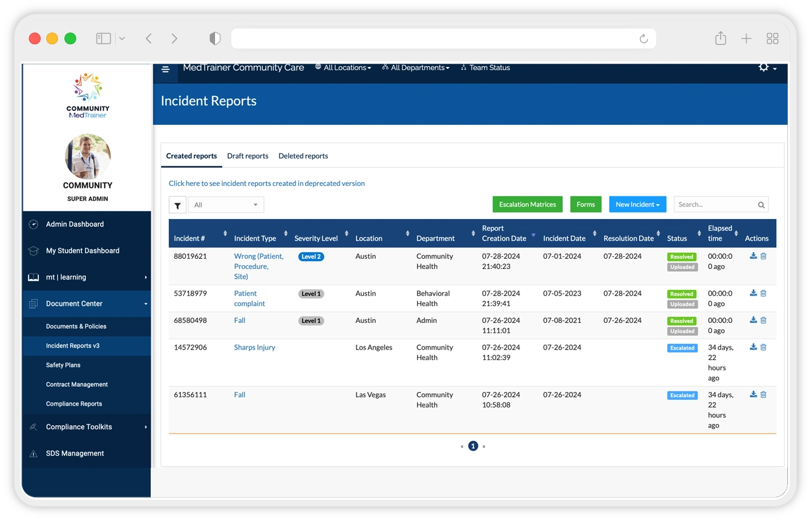The image size is (812, 520).
Task: Click the Admin Dashboard gauge icon
Action: pyautogui.click(x=33, y=224)
